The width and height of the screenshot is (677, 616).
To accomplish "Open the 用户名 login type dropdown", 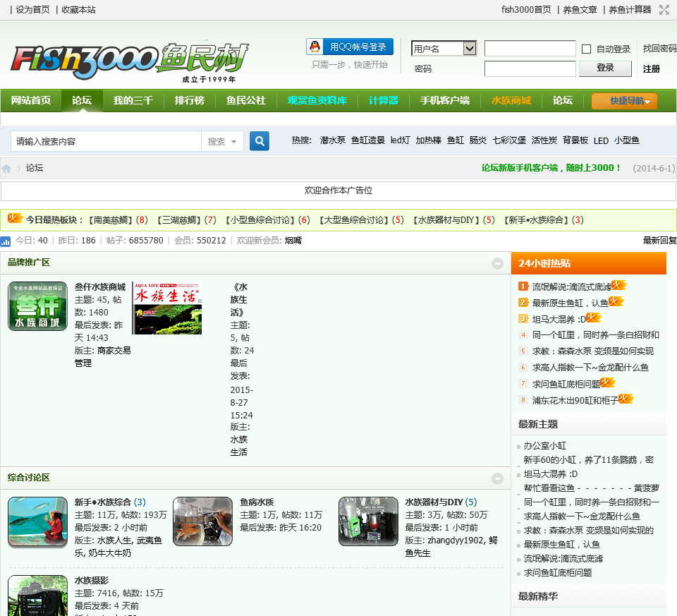I will [x=444, y=49].
